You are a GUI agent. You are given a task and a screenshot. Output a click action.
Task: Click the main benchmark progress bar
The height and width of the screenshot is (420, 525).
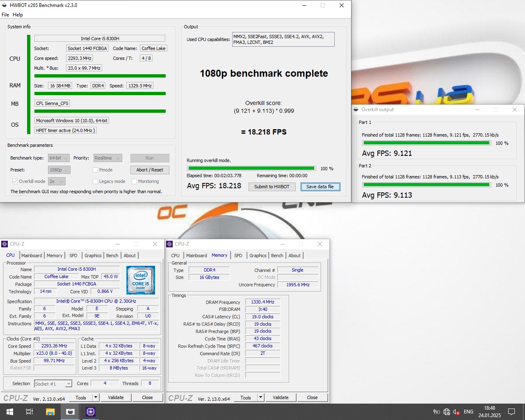[x=251, y=168]
